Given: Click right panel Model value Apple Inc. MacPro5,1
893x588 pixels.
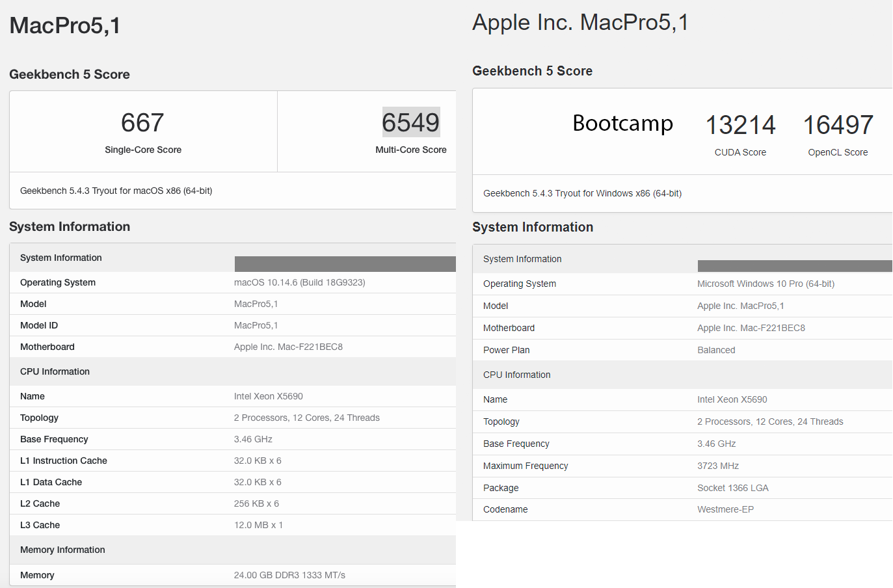Looking at the screenshot, I should pyautogui.click(x=741, y=306).
